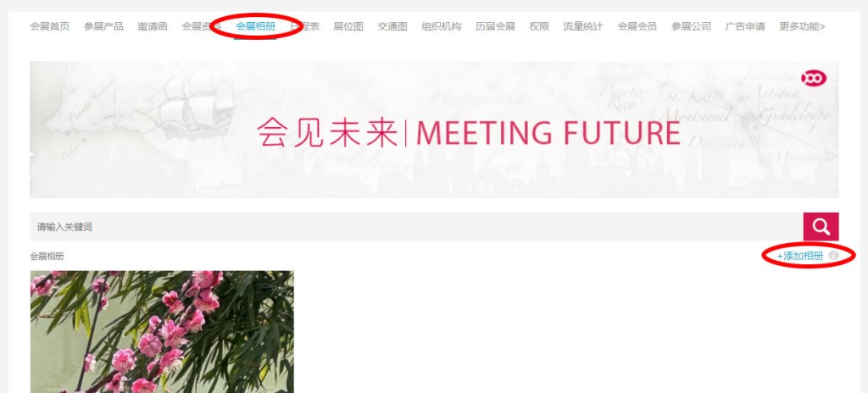Open the 权限 tab
Screen dimensions: 868x393
tap(539, 26)
